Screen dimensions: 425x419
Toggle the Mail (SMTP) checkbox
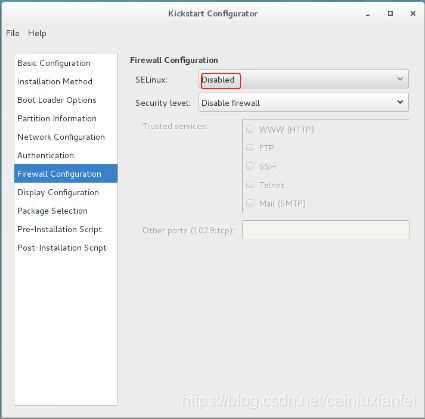pos(250,203)
